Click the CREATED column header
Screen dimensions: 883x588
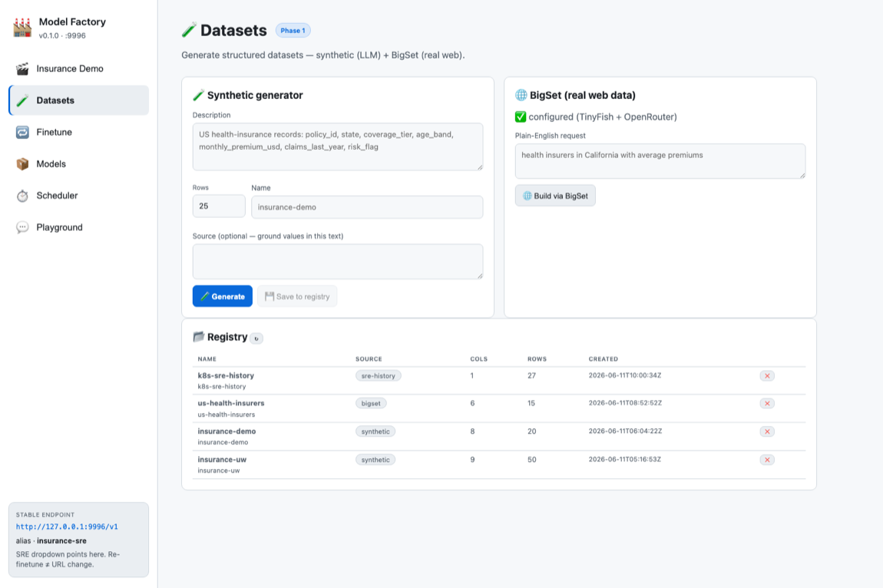point(604,358)
